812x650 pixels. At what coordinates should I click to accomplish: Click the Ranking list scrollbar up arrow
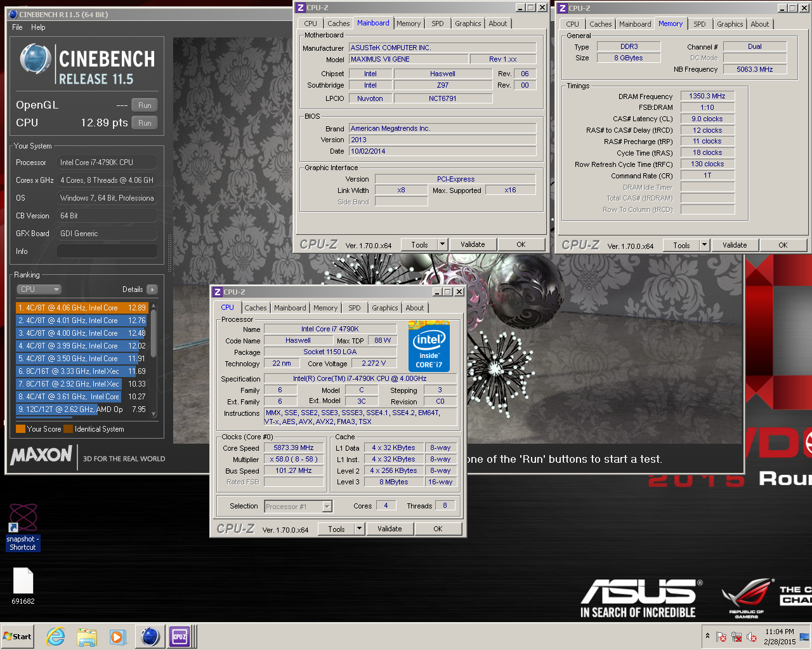(154, 307)
